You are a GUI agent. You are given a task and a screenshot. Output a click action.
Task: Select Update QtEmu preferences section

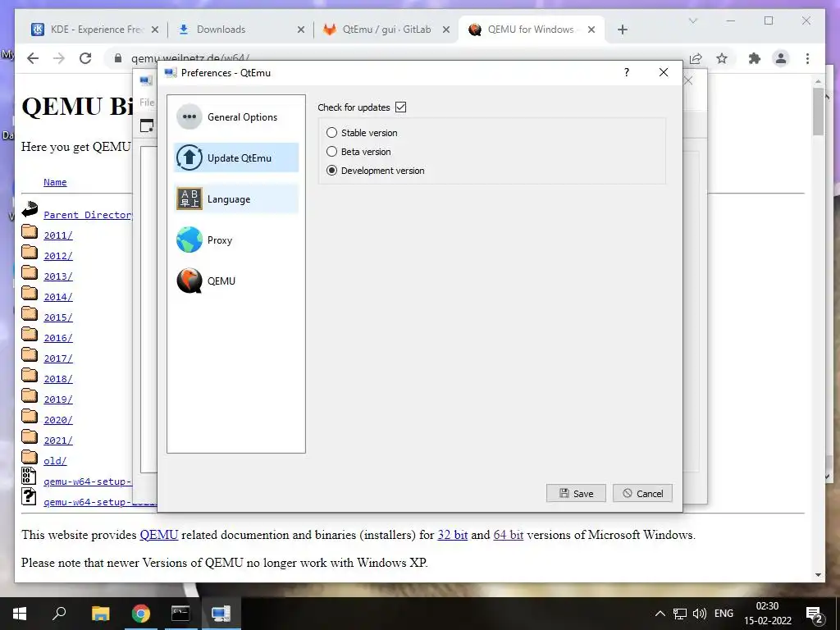tap(235, 157)
